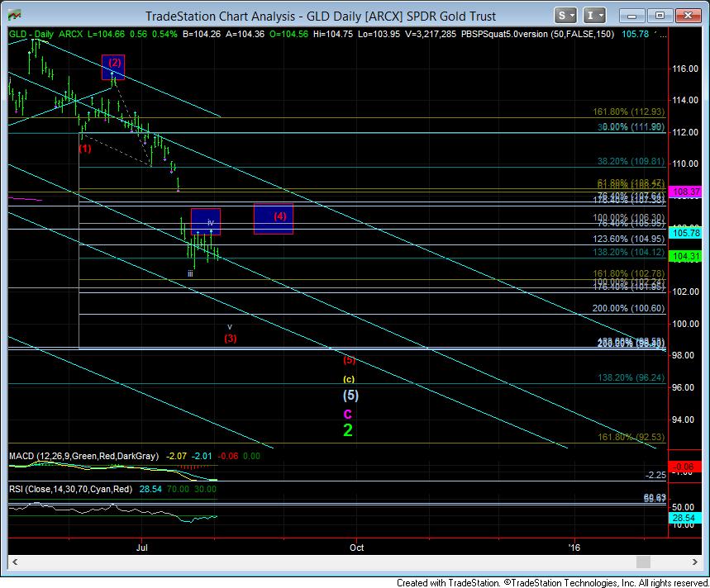This screenshot has height=588, width=710.
Task: Click the 161.80% (112.93) Fibonacci label
Action: [x=629, y=111]
